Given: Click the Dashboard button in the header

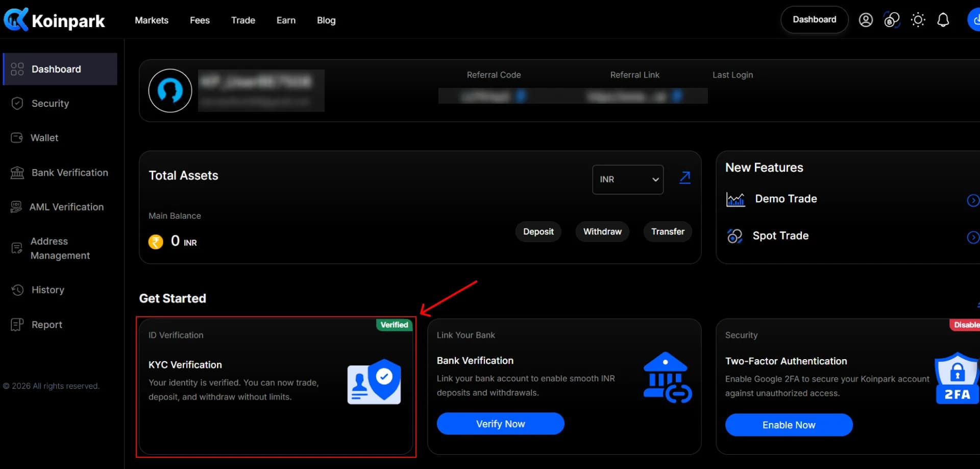Looking at the screenshot, I should click(x=815, y=20).
